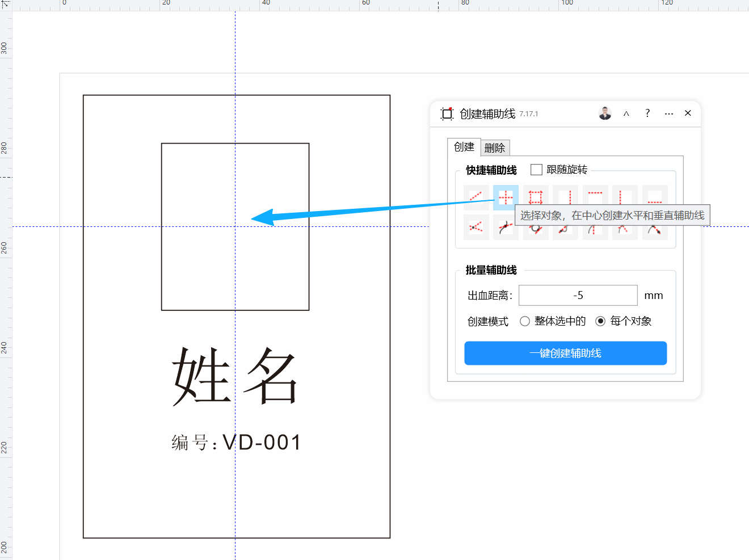The image size is (749, 560).
Task: Select the diagonal guideline quick tool
Action: coord(476,197)
